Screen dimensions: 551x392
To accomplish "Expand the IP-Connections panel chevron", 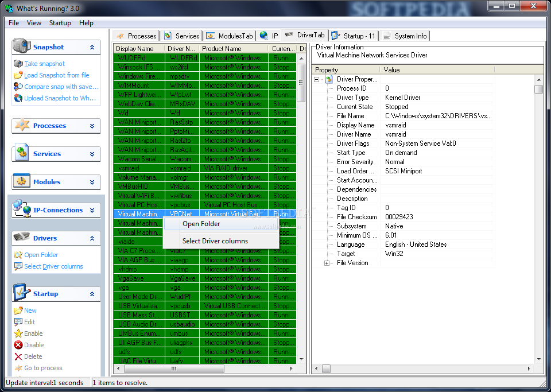I will pyautogui.click(x=92, y=210).
